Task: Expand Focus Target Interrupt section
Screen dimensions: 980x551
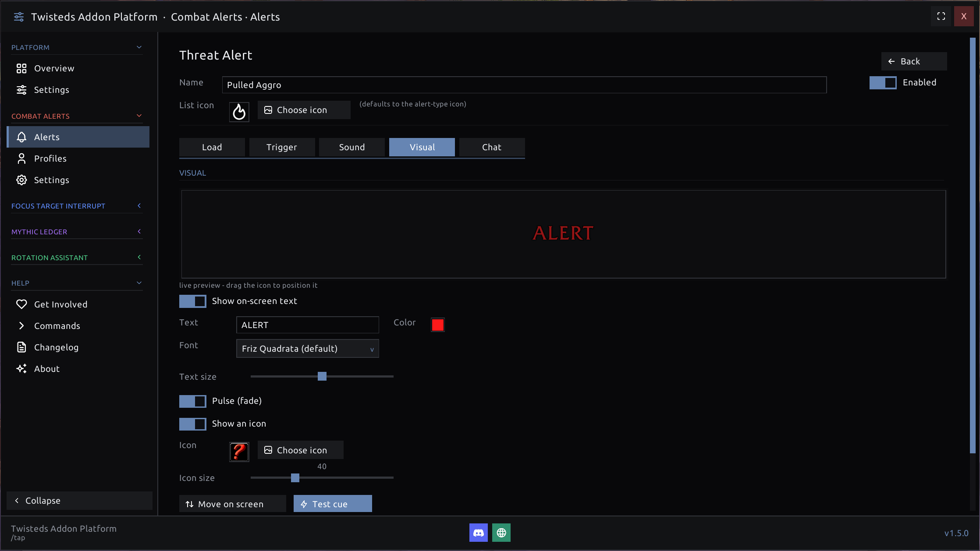Action: tap(139, 206)
